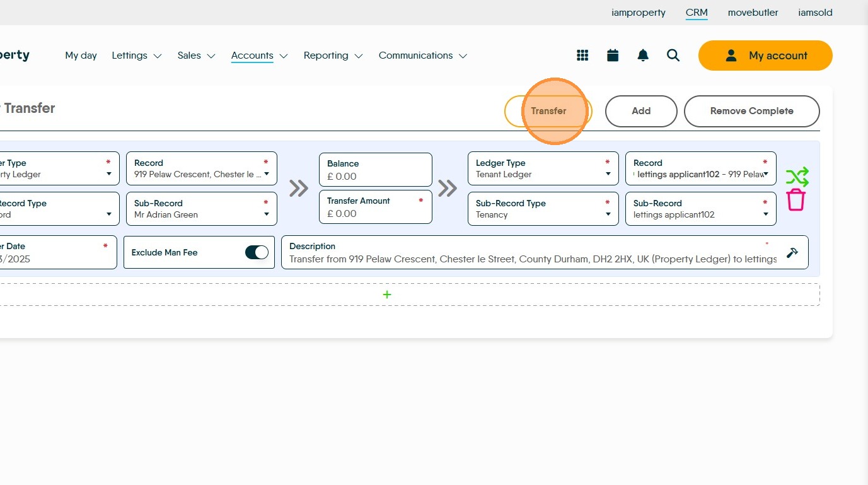The image size is (868, 485).
Task: Click the search magnifier icon
Action: 673,56
